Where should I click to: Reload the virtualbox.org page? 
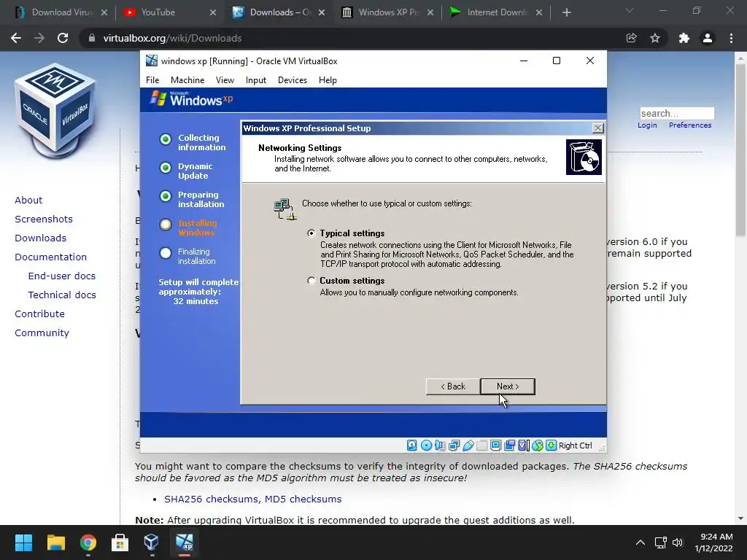[63, 38]
